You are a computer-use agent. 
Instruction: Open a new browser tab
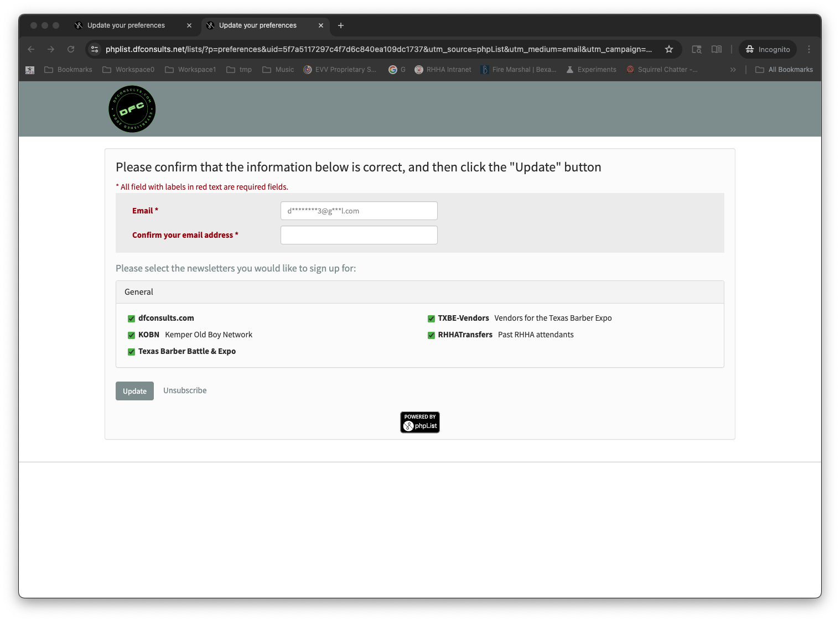pos(341,25)
